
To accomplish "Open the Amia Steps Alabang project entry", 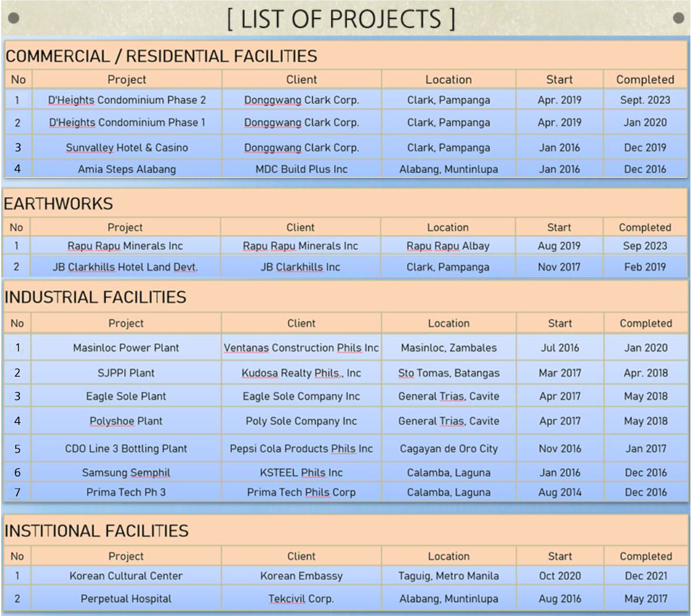I will point(127,170).
